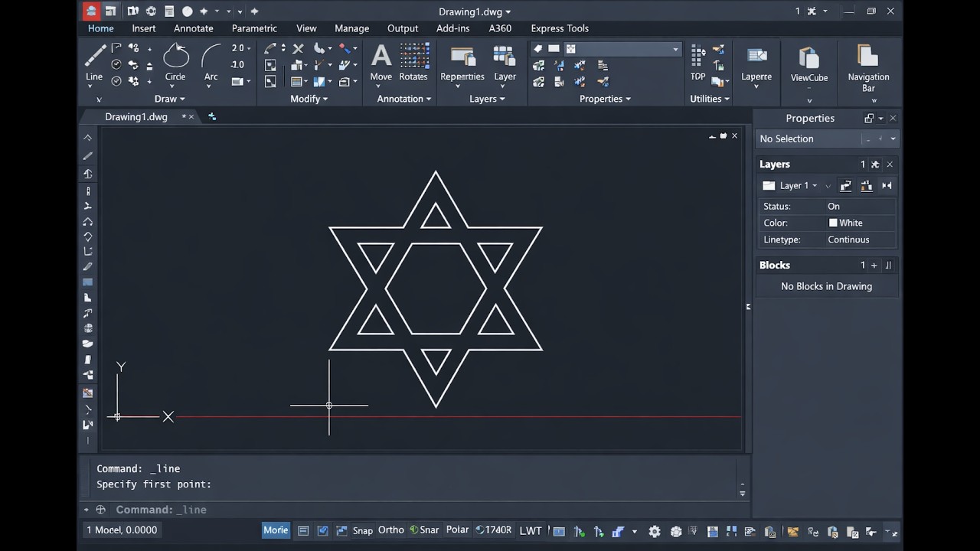
Task: Open the Express Tools ribbon tab
Action: coord(560,28)
